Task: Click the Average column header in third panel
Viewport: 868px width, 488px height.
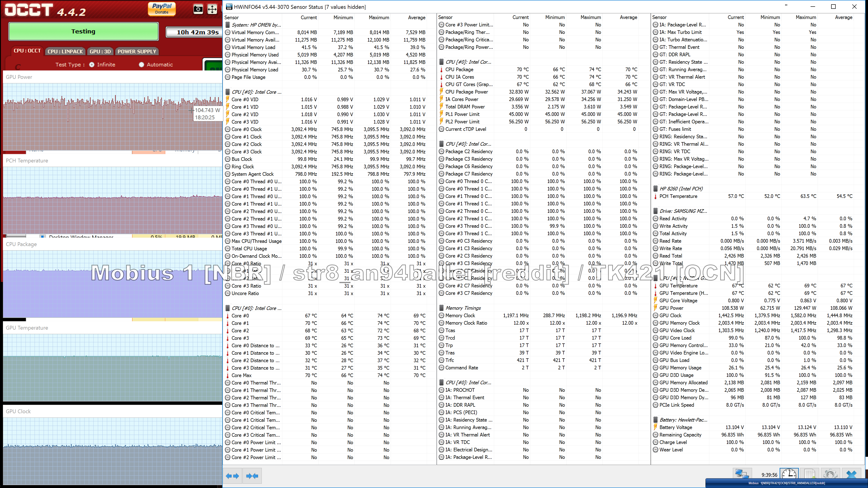Action: click(x=843, y=18)
